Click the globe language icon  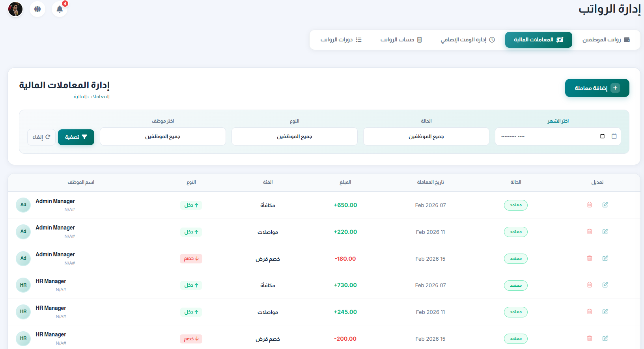37,9
